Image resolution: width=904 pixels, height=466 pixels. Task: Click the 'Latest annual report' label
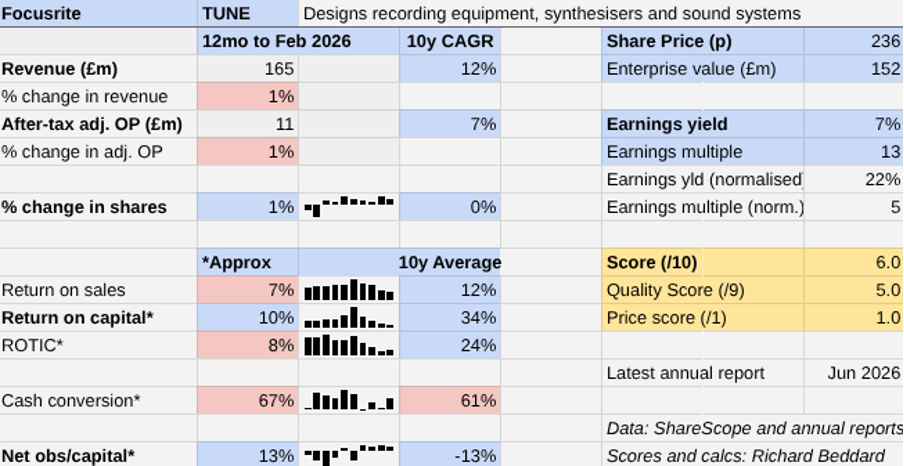point(703,373)
